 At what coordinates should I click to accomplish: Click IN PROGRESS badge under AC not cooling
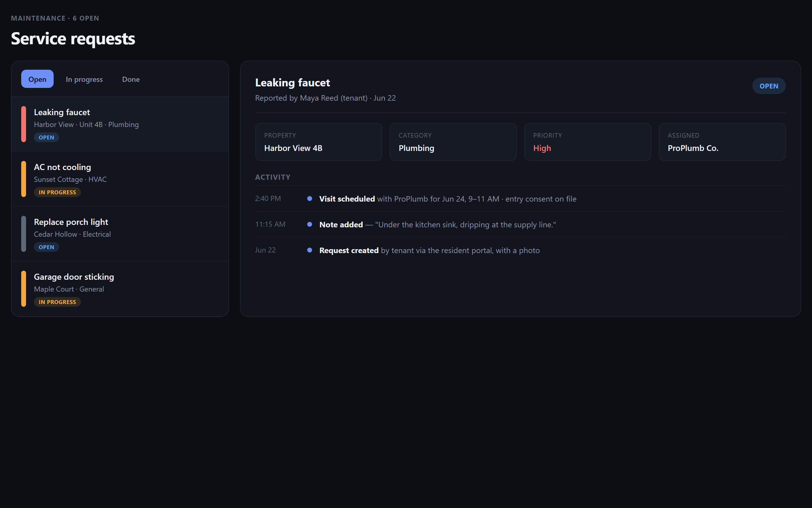(x=58, y=192)
